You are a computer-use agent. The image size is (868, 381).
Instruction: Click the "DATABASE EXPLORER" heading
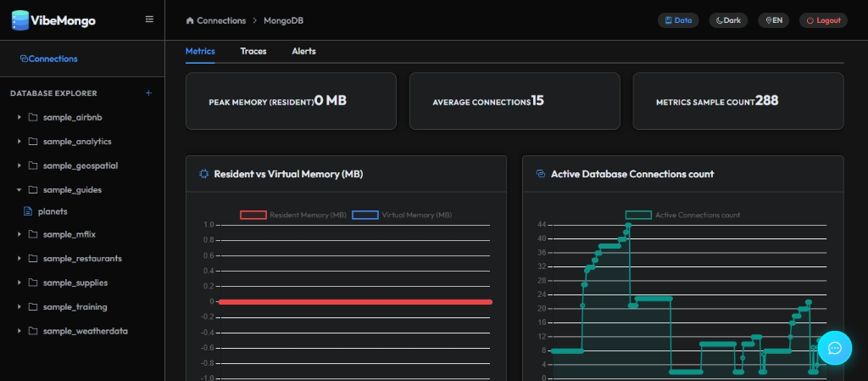coord(53,93)
